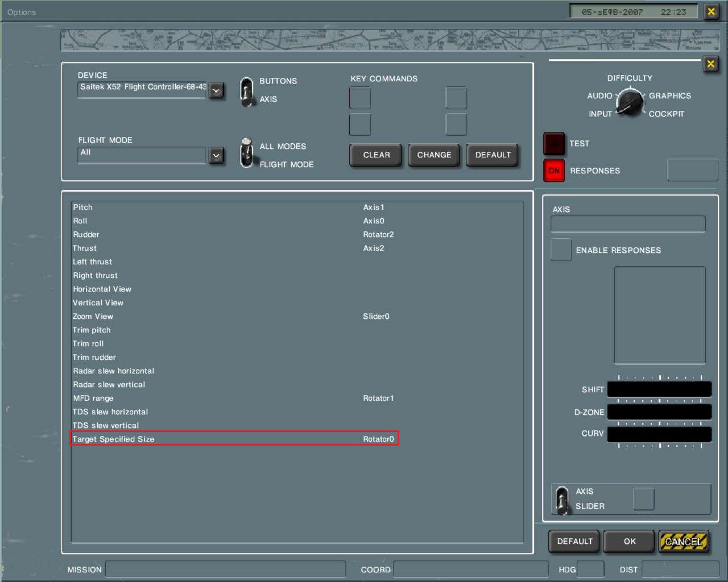This screenshot has width=728, height=582.
Task: Toggle the TEST indicator button
Action: click(x=553, y=143)
